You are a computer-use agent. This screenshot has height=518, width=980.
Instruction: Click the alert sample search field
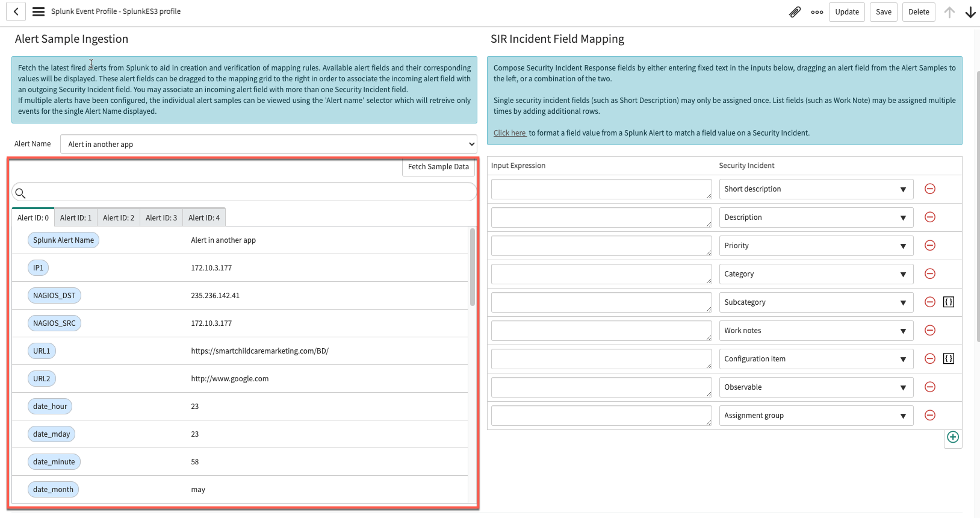pyautogui.click(x=244, y=192)
